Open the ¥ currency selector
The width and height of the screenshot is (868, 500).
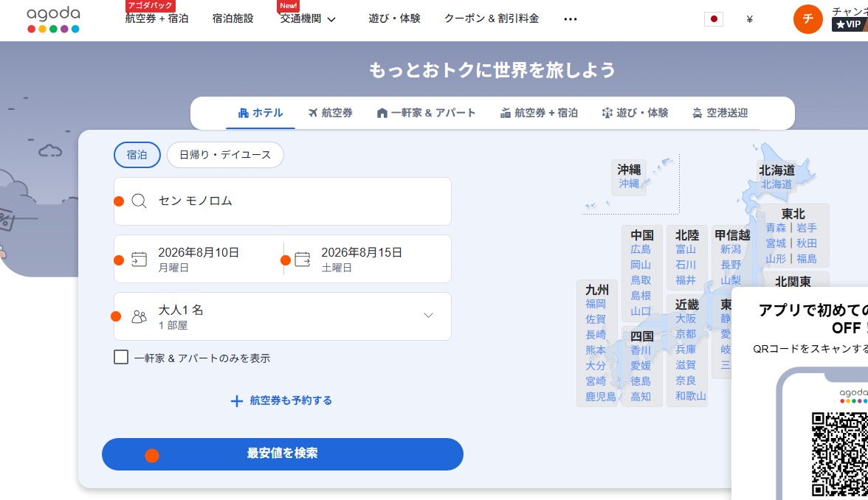(x=749, y=19)
